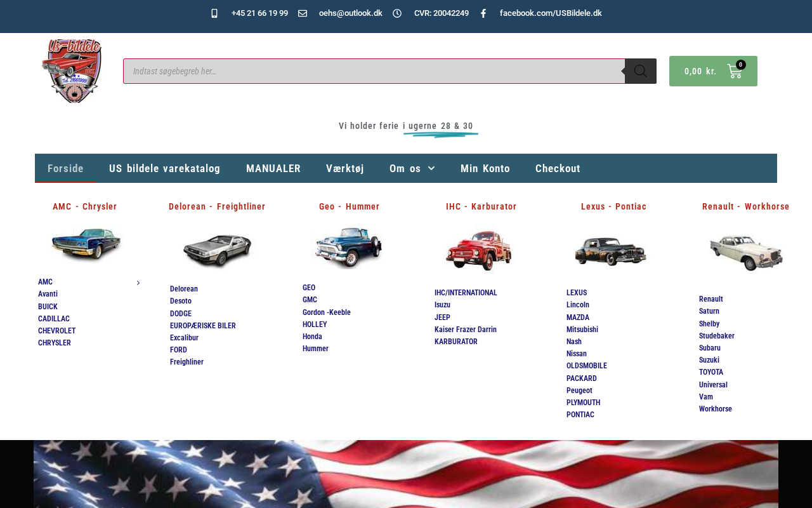The image size is (812, 508).
Task: Open the shopping cart icon
Action: [x=735, y=71]
